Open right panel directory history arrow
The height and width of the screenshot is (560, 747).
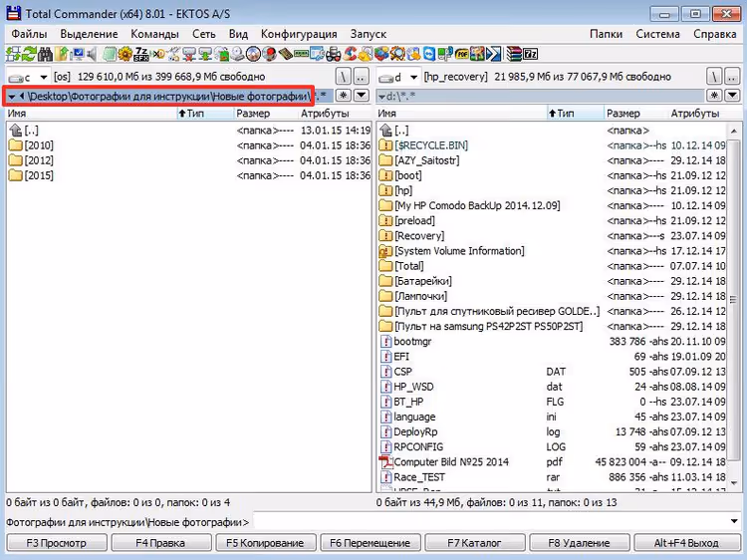pos(732,96)
